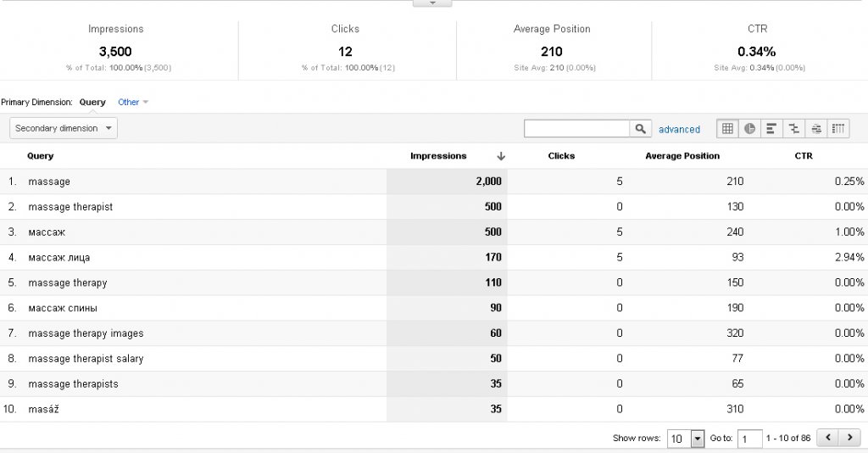
Task: Sort table by CTR column header
Action: pyautogui.click(x=804, y=156)
